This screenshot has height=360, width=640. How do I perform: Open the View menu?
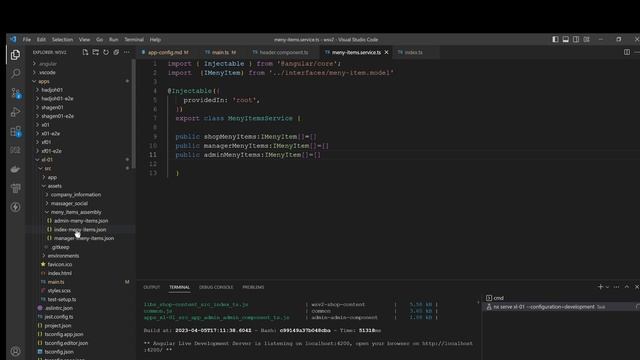click(x=84, y=40)
